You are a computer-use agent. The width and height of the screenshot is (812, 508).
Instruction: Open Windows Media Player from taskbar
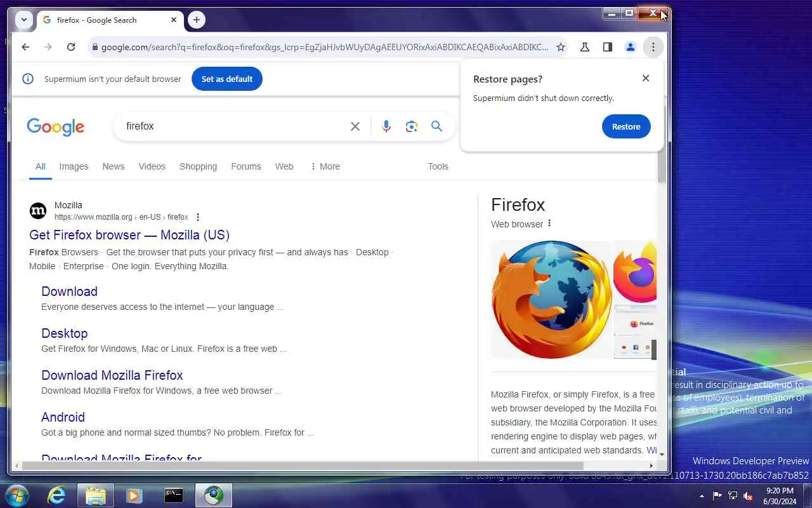click(x=134, y=495)
